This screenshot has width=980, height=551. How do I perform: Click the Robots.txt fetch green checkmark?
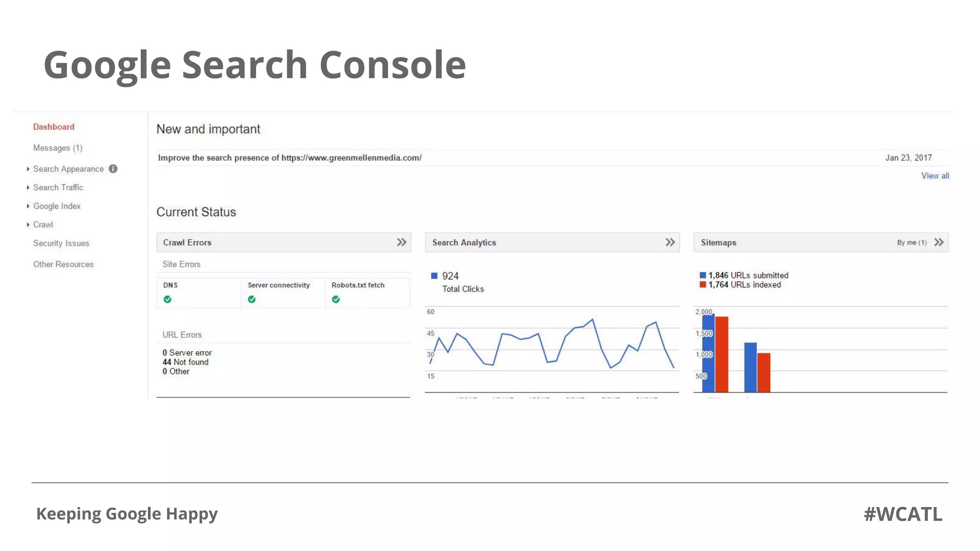pos(336,299)
